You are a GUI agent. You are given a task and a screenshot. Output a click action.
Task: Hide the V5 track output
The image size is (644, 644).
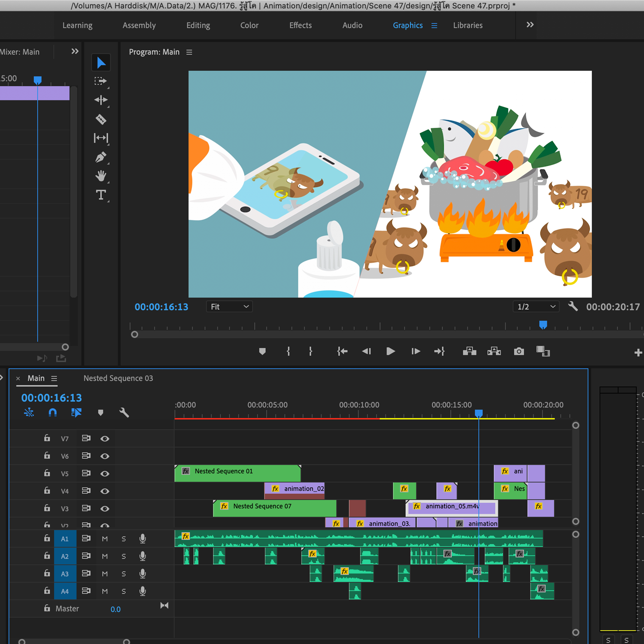105,474
